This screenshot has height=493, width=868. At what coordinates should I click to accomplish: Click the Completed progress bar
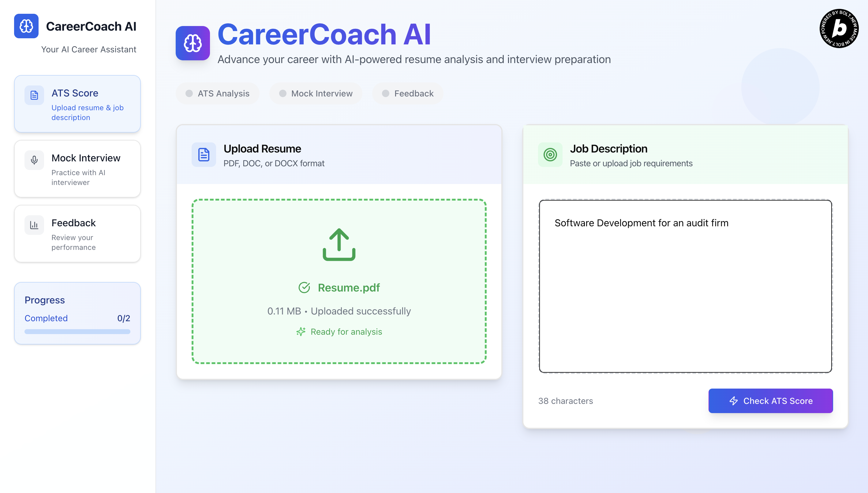coord(77,332)
